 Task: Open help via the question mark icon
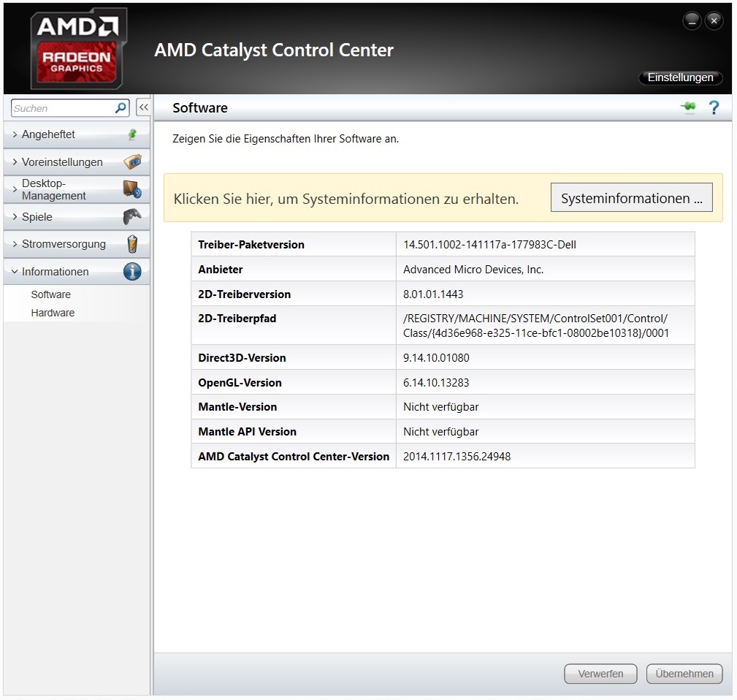coord(714,107)
